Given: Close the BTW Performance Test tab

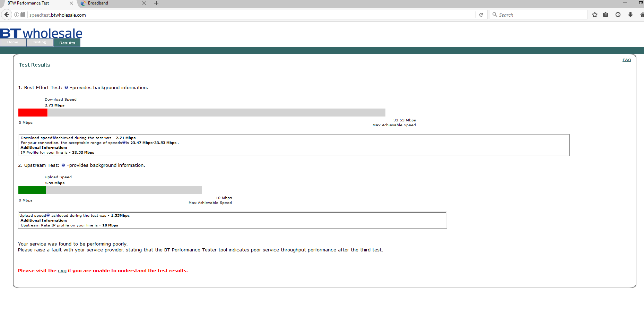Looking at the screenshot, I should [71, 3].
